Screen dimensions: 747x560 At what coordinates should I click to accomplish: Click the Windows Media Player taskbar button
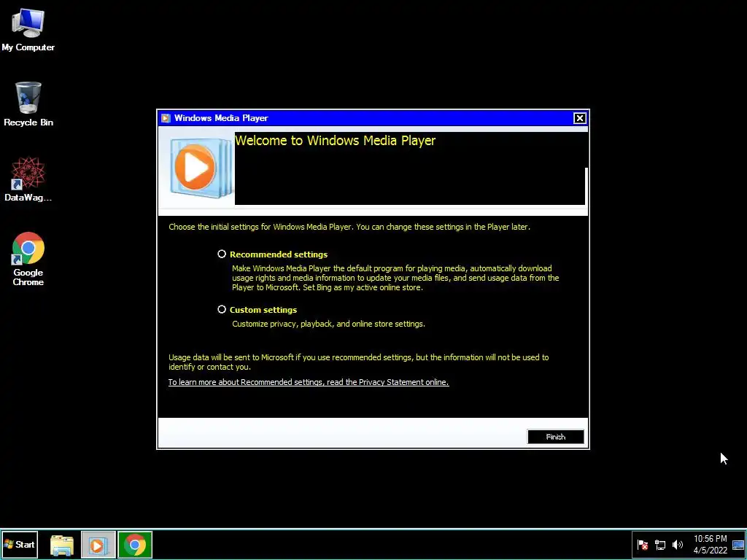click(98, 545)
